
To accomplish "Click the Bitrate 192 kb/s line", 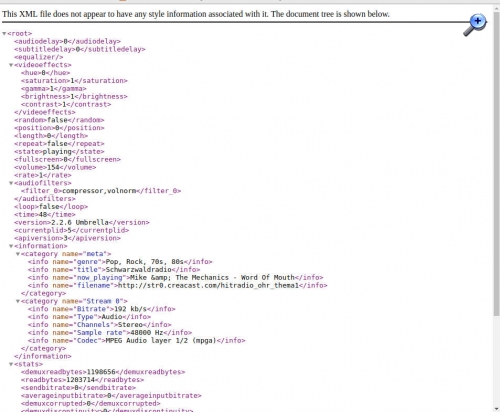I will click(102, 309).
